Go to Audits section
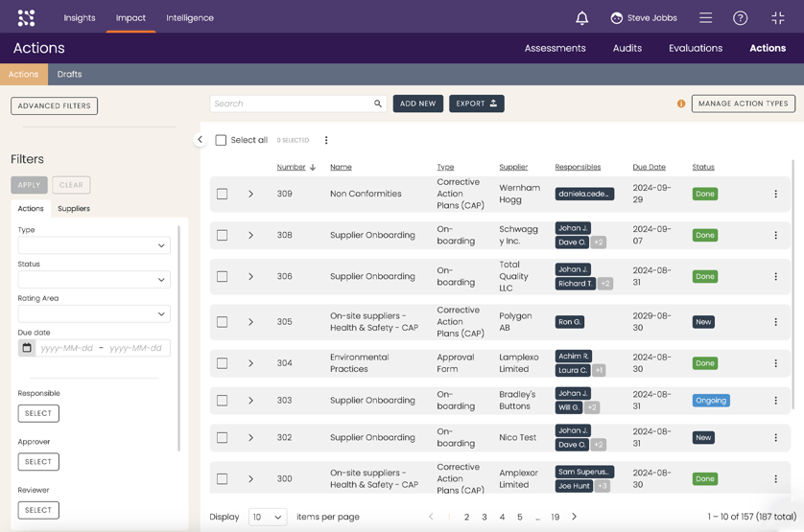 tap(627, 48)
